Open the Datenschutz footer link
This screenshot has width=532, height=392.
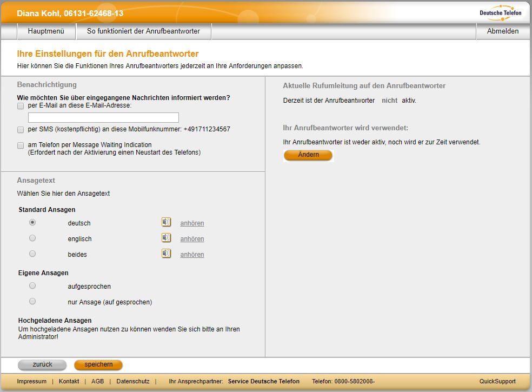coord(133,382)
